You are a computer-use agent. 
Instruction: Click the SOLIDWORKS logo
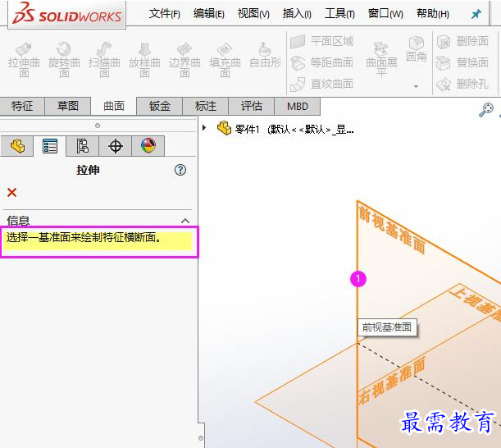click(x=66, y=14)
